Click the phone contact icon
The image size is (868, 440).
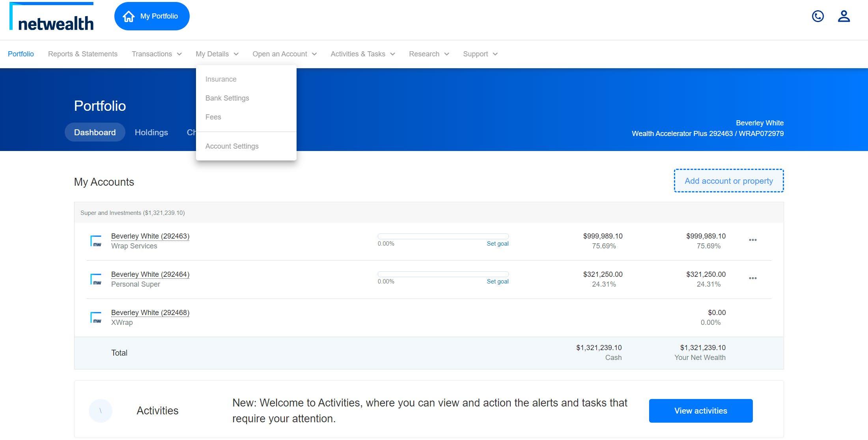pos(818,16)
